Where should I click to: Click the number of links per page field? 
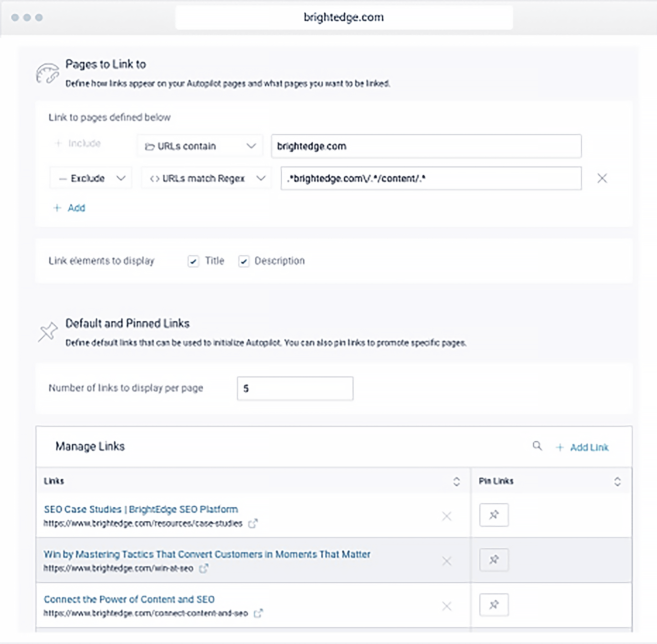point(295,388)
